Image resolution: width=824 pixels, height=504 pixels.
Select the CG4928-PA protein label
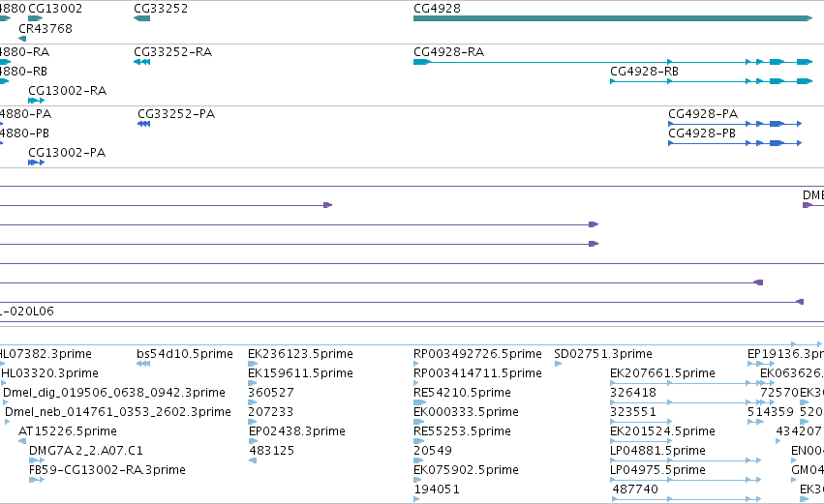703,114
